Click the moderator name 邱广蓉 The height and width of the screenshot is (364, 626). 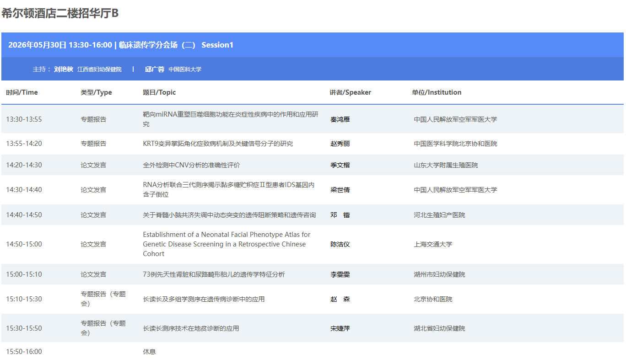point(155,69)
